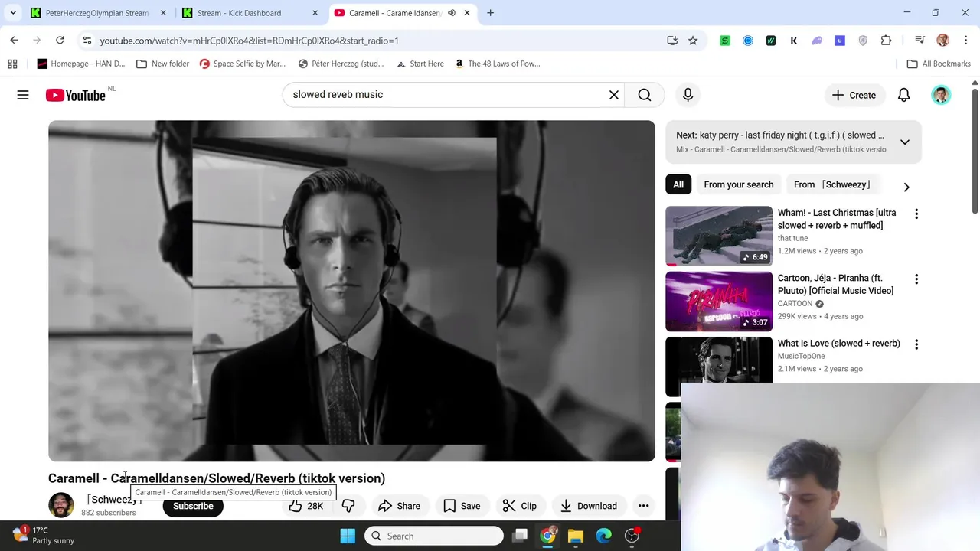Open the purple ghost browser extension
This screenshot has height=551, width=980.
click(817, 41)
